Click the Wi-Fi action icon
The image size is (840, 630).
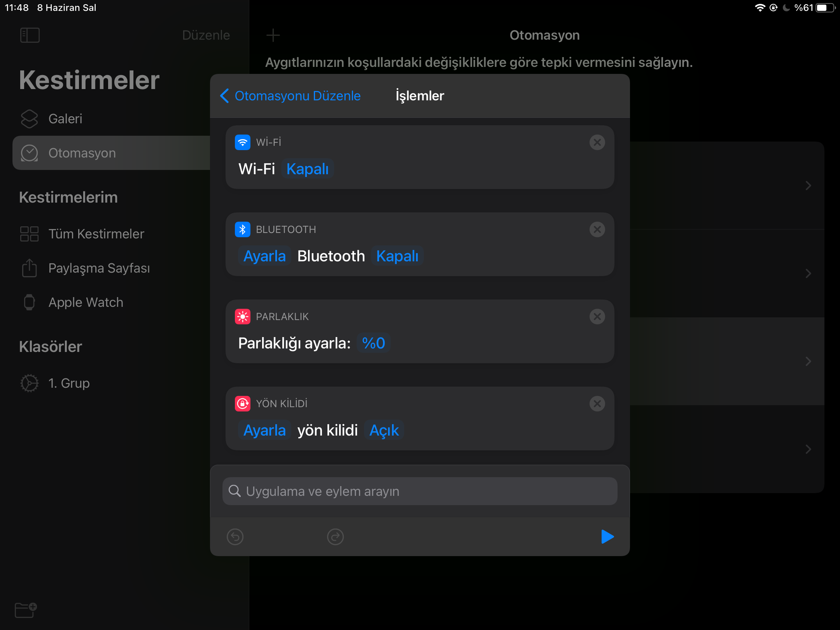[243, 142]
